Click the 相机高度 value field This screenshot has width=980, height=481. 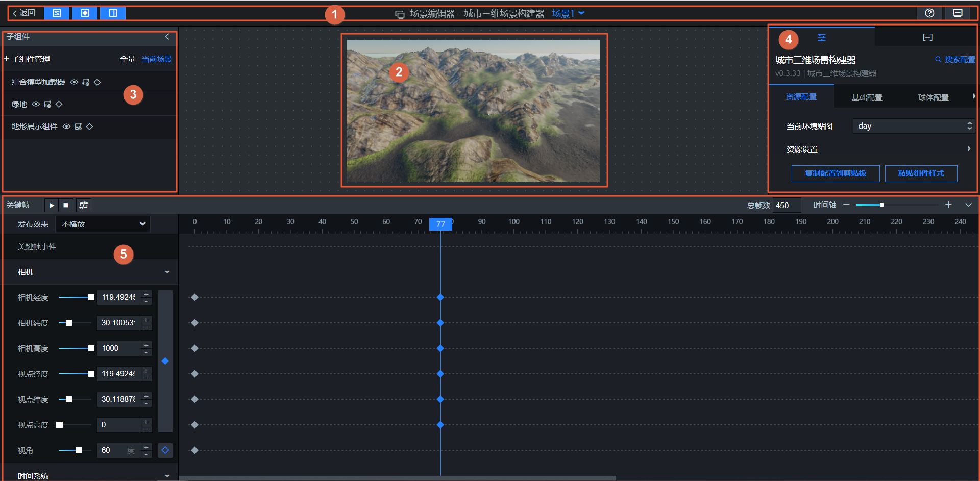(x=118, y=348)
